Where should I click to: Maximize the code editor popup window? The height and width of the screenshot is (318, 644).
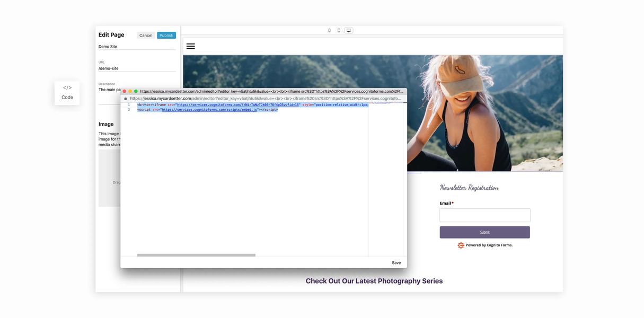pos(136,91)
